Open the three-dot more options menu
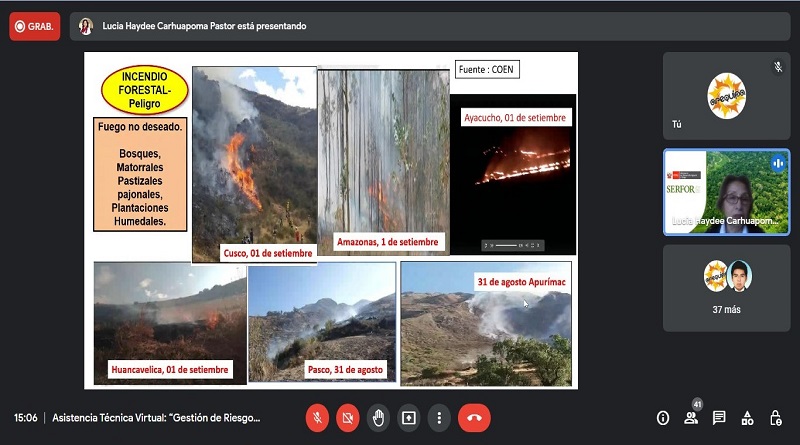 439,418
